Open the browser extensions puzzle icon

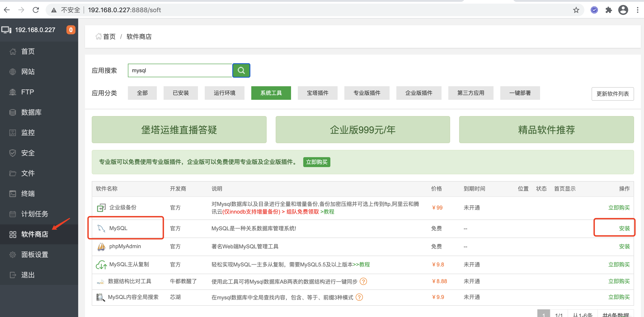click(x=609, y=10)
